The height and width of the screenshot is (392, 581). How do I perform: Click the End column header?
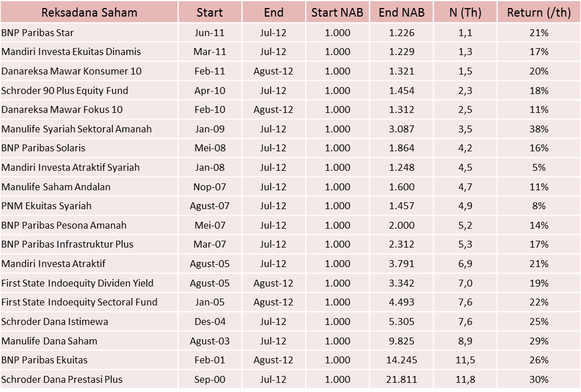(274, 13)
